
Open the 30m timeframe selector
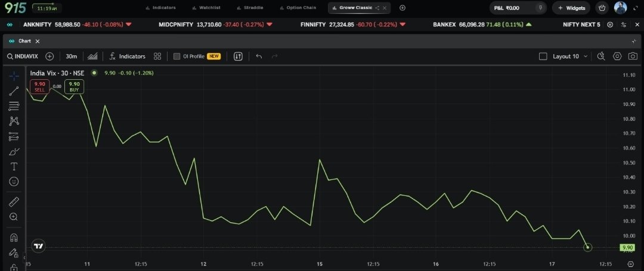tap(72, 56)
